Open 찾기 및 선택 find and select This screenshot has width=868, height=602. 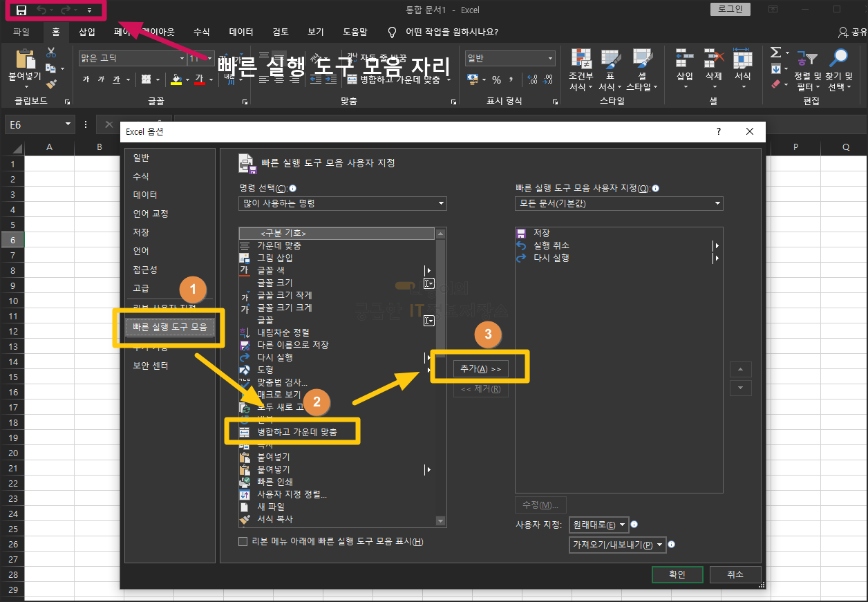839,70
